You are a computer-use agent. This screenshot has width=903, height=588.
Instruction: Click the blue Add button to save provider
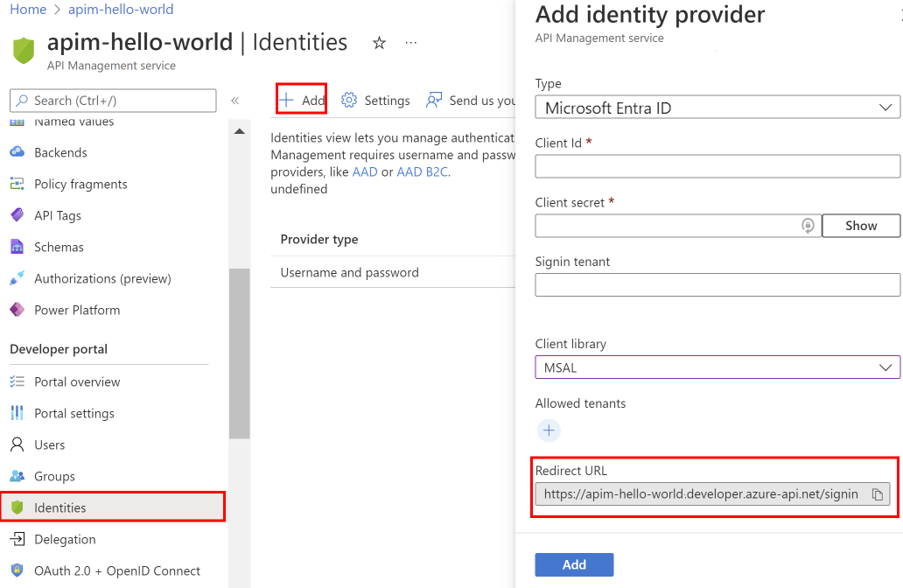pos(574,564)
